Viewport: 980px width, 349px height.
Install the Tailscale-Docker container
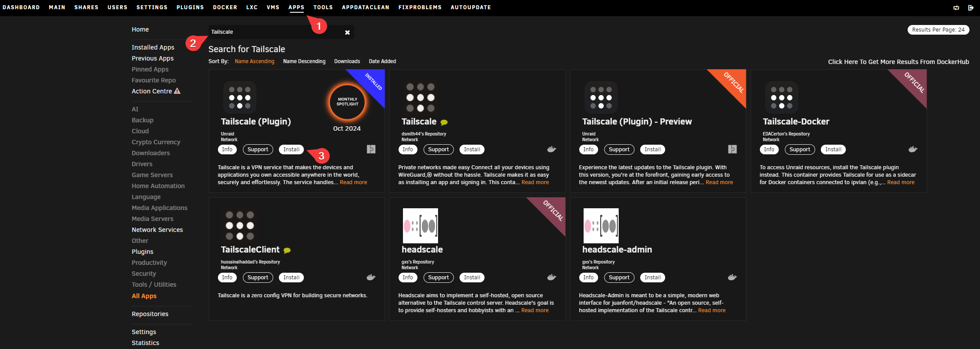point(833,150)
